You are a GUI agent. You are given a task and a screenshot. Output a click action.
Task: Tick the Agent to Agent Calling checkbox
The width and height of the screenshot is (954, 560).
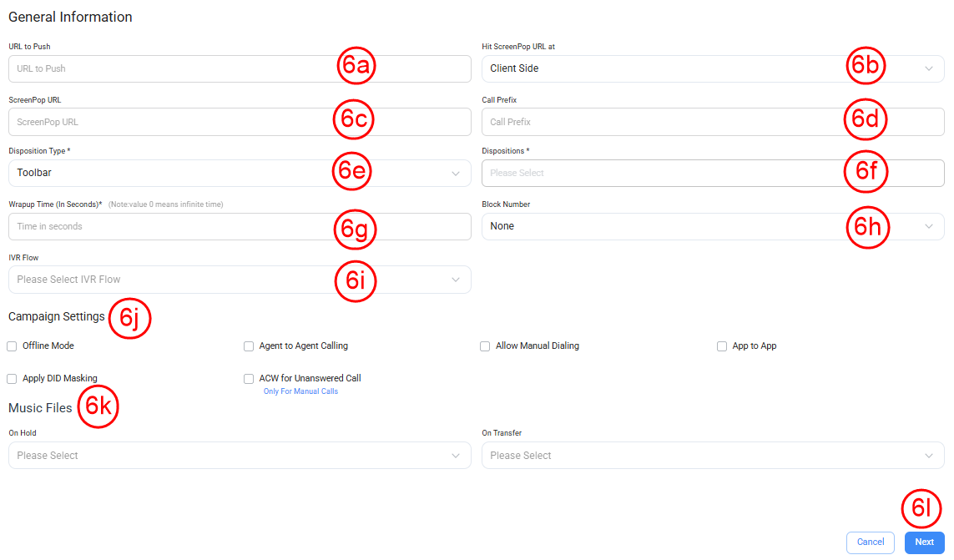(249, 346)
